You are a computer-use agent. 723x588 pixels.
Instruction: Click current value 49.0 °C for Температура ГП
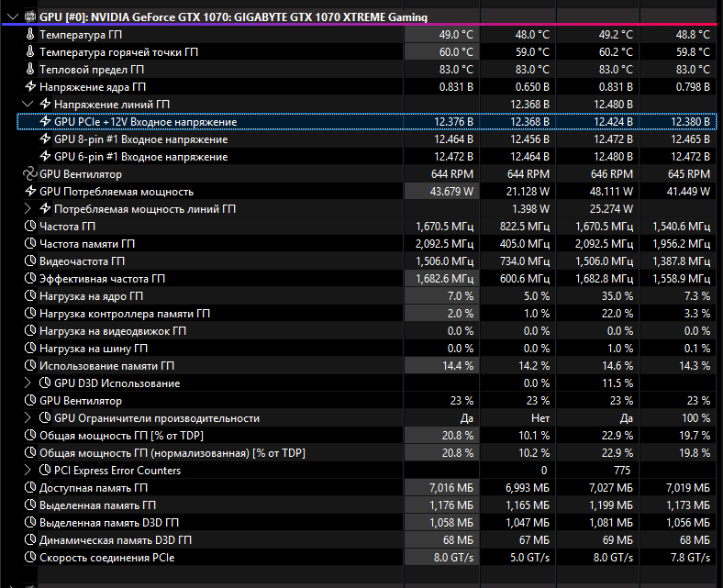tap(456, 35)
